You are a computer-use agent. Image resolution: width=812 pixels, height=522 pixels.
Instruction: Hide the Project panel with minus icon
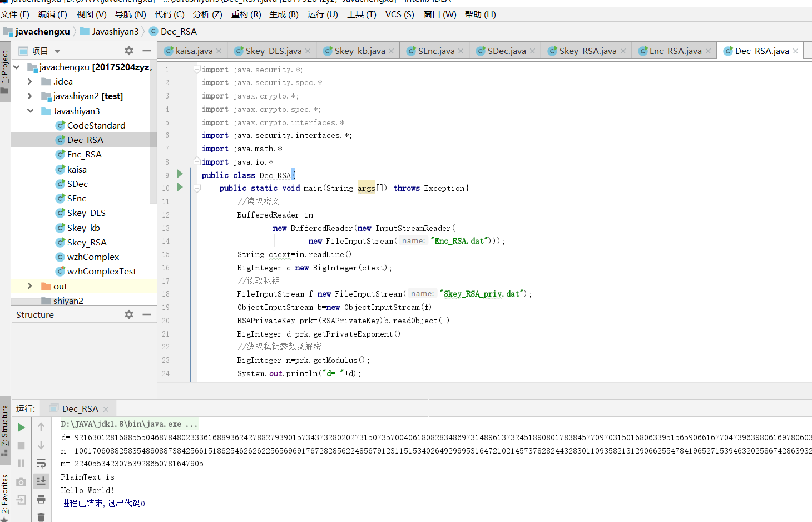coord(147,51)
